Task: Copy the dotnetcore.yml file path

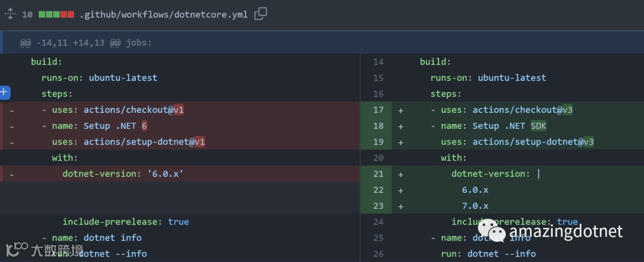Action: (x=261, y=14)
